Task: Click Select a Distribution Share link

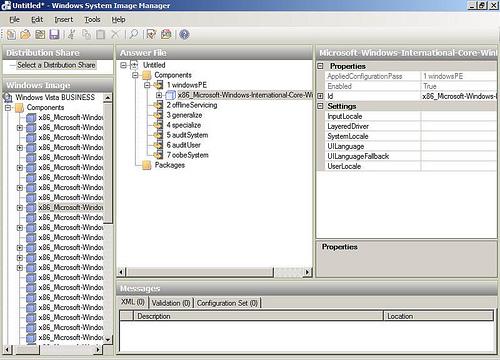Action: (56, 65)
